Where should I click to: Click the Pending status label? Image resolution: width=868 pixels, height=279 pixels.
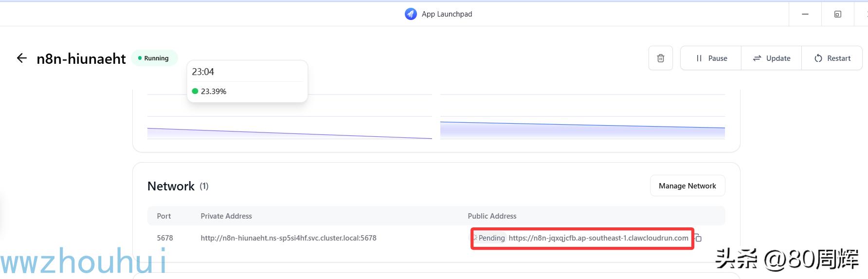pyautogui.click(x=491, y=238)
